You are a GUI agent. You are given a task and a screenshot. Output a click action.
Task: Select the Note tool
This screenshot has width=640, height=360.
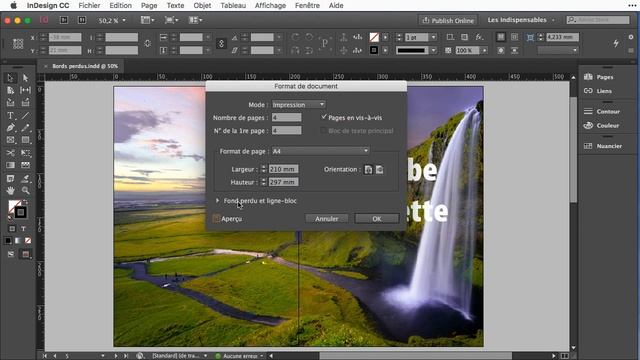click(x=10, y=178)
